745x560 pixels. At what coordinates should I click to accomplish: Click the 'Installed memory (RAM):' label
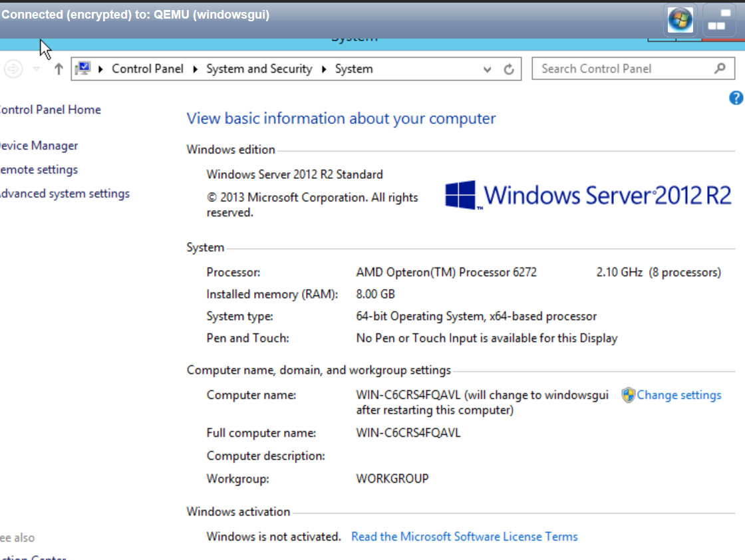click(272, 295)
